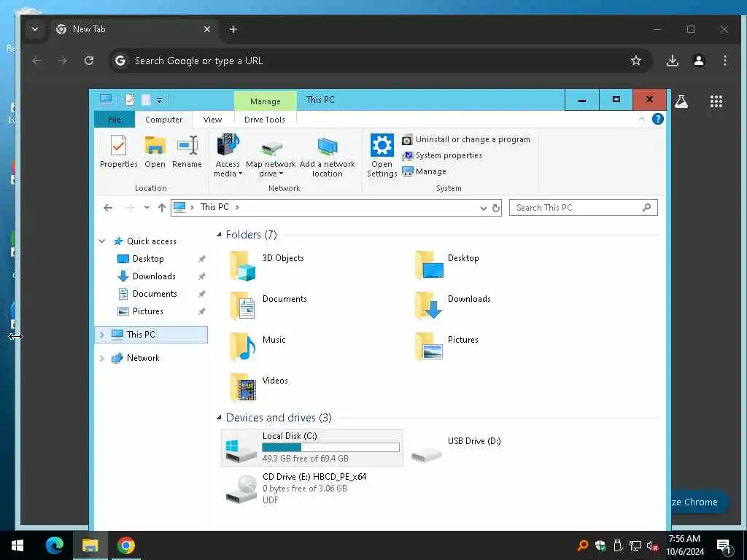Open notification center on taskbar
This screenshot has width=747, height=560.
[x=724, y=546]
